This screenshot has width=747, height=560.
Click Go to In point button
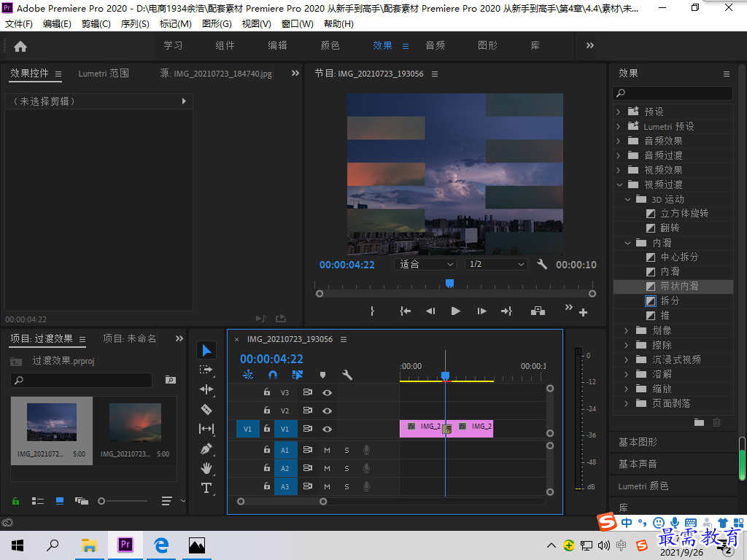coord(405,311)
